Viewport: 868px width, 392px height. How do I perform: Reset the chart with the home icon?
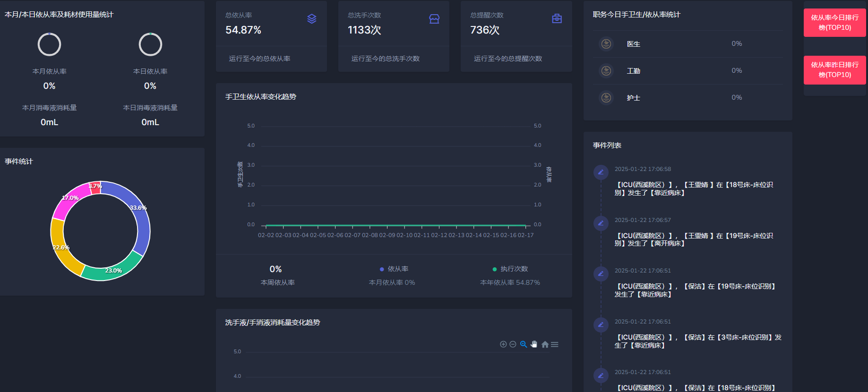(545, 344)
